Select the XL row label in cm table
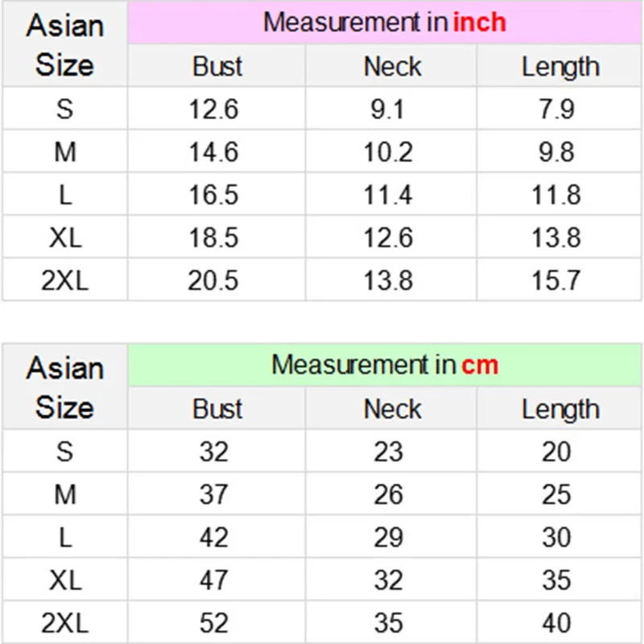The width and height of the screenshot is (644, 644). pos(64,580)
